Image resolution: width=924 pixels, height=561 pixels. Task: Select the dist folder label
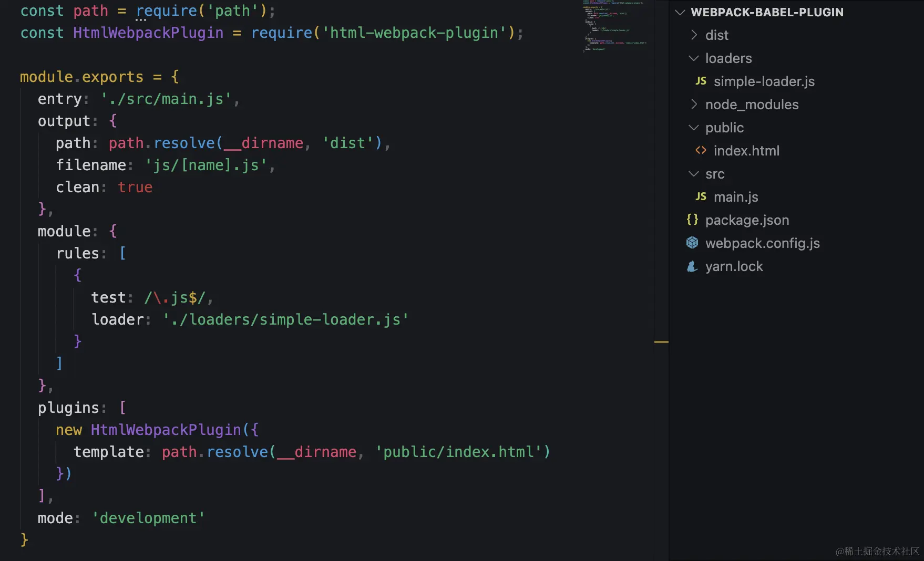pos(717,35)
